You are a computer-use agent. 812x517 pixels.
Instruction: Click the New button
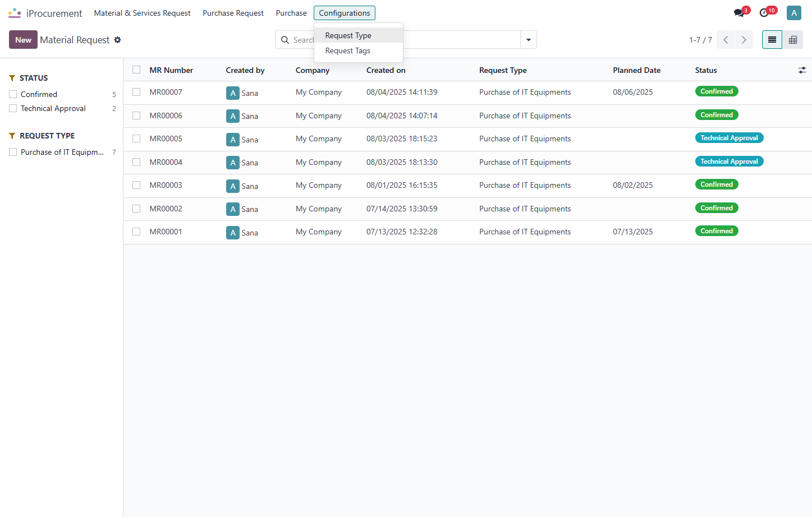(x=23, y=40)
